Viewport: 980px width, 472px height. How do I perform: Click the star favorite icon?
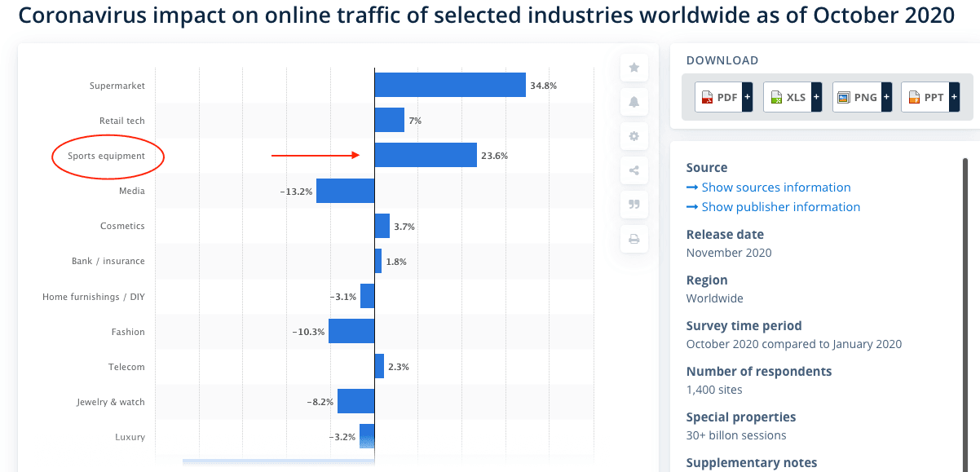pyautogui.click(x=634, y=68)
